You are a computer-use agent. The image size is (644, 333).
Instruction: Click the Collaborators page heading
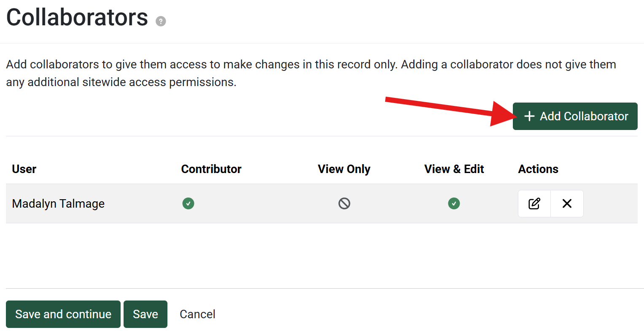click(77, 17)
